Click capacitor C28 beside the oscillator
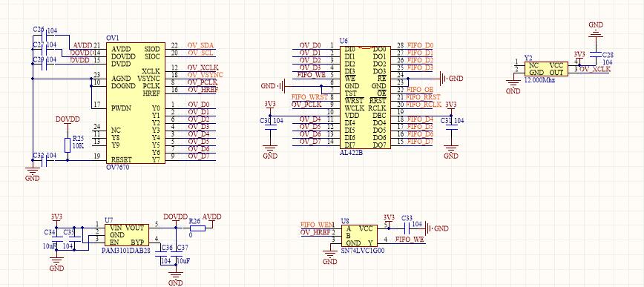Screen dimensions: 644x287 click(595, 54)
